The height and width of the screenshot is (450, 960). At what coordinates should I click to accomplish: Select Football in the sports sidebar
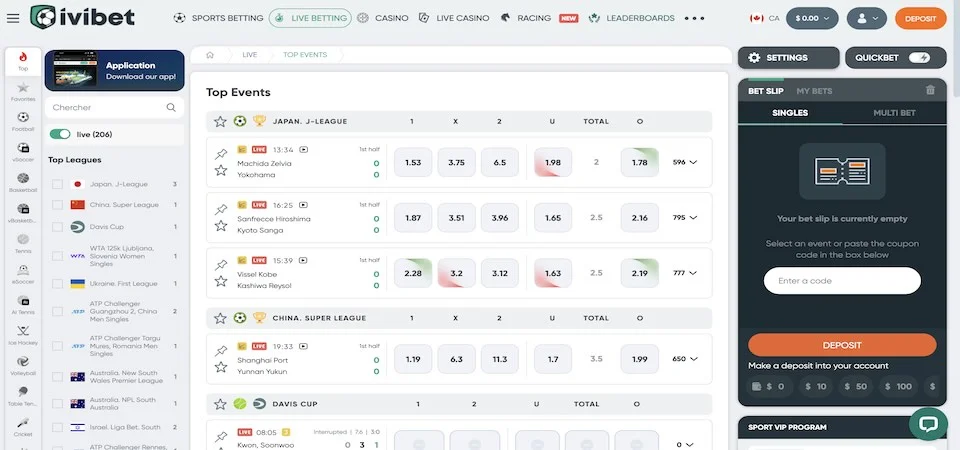click(x=23, y=121)
